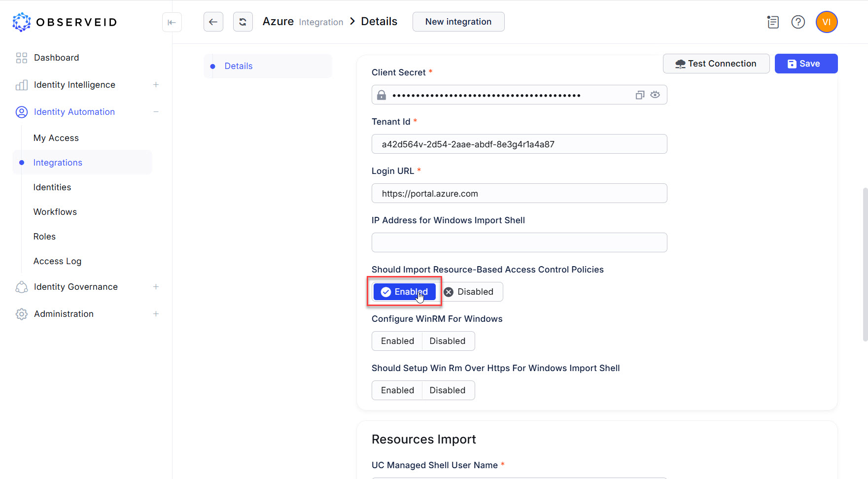Screen dimensions: 868x479
Task: Click the back arrow button
Action: click(213, 22)
